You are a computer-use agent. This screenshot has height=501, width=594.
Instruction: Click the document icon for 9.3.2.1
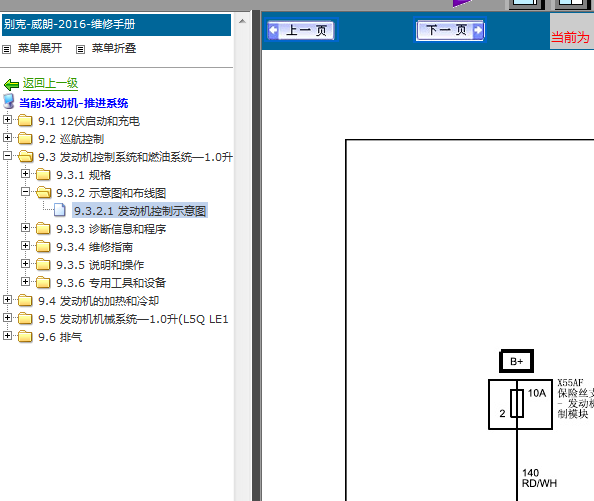pyautogui.click(x=59, y=210)
